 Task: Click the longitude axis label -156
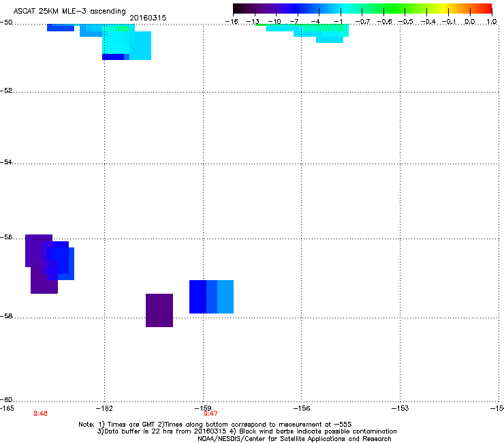click(x=302, y=408)
